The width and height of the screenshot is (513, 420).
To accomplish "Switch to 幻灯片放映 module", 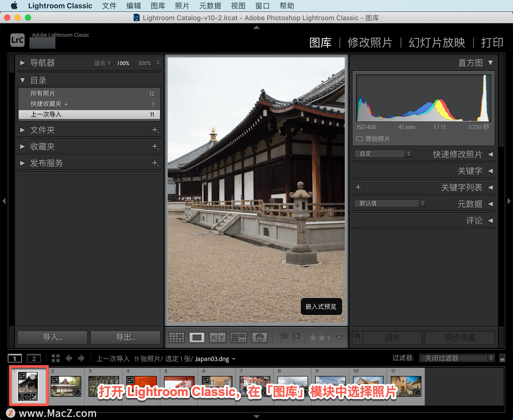I will click(437, 42).
